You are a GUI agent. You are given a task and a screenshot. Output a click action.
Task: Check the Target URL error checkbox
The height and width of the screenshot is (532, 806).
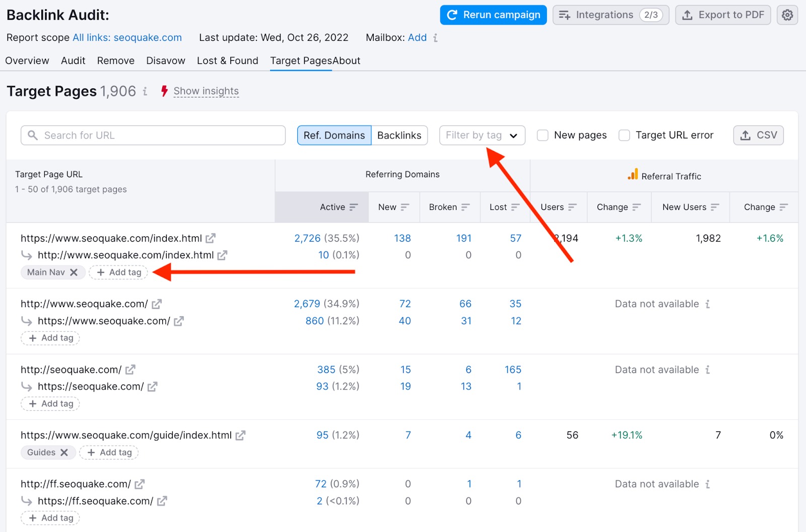tap(624, 135)
